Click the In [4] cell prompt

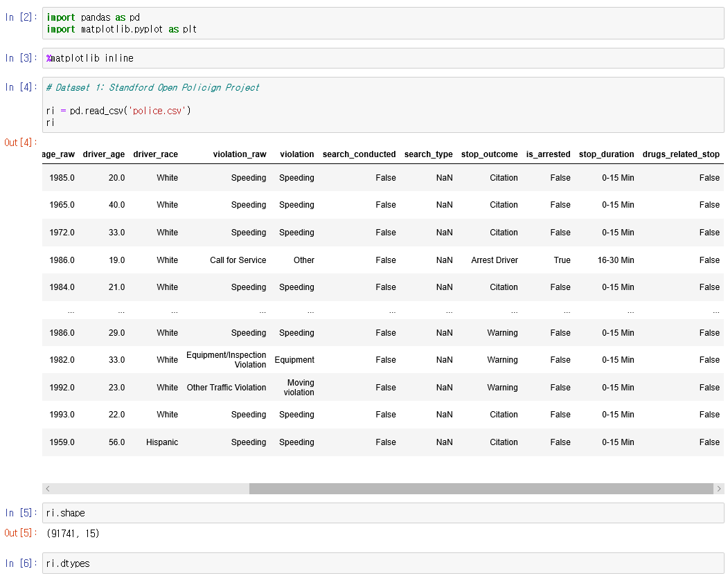[21, 87]
